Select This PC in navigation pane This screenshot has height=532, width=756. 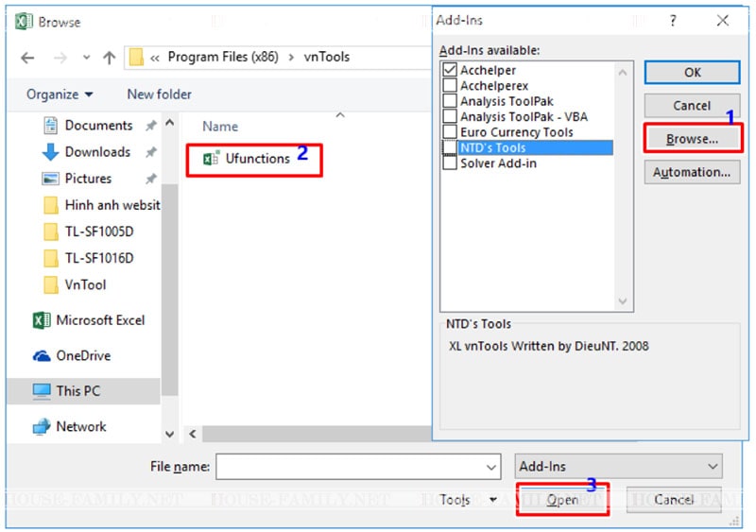(x=83, y=391)
